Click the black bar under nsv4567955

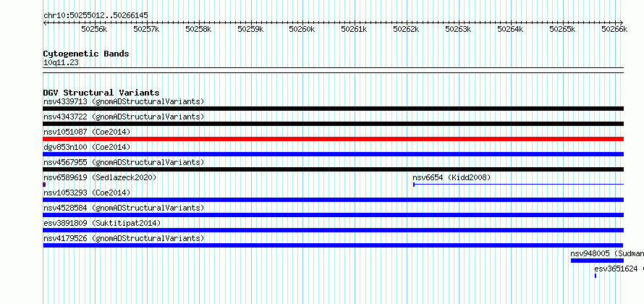coord(333,169)
